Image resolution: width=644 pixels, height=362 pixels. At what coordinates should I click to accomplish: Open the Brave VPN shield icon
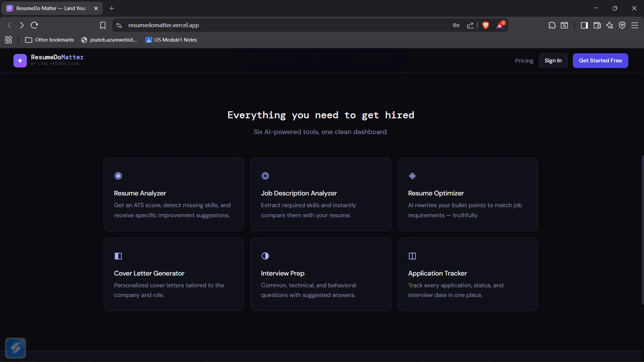[x=622, y=25]
